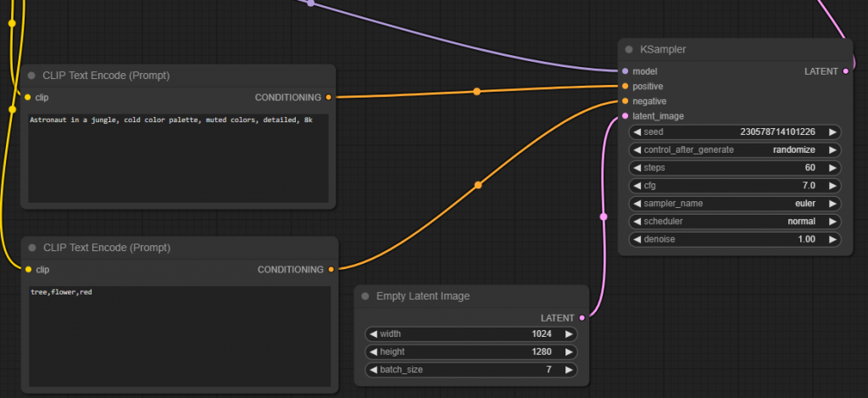Viewport: 868px width, 398px height.
Task: Decrease the seed value with left arrow
Action: click(637, 132)
